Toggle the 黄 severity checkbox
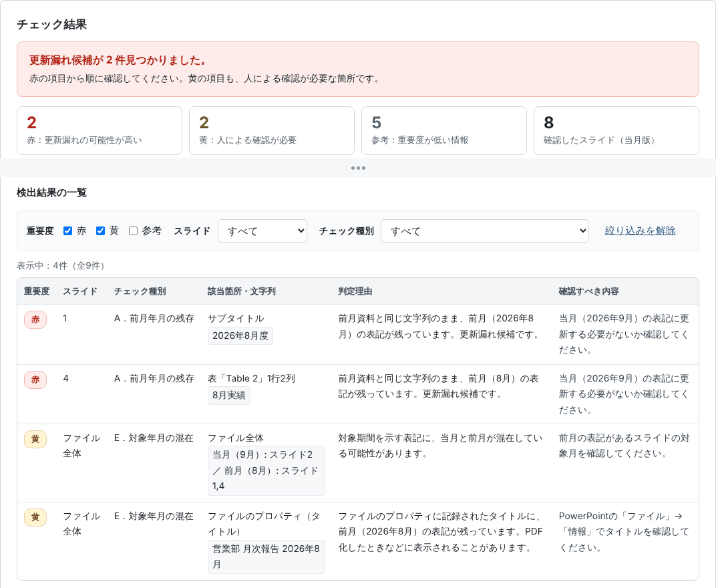Viewport: 716px width, 588px height. tap(100, 231)
